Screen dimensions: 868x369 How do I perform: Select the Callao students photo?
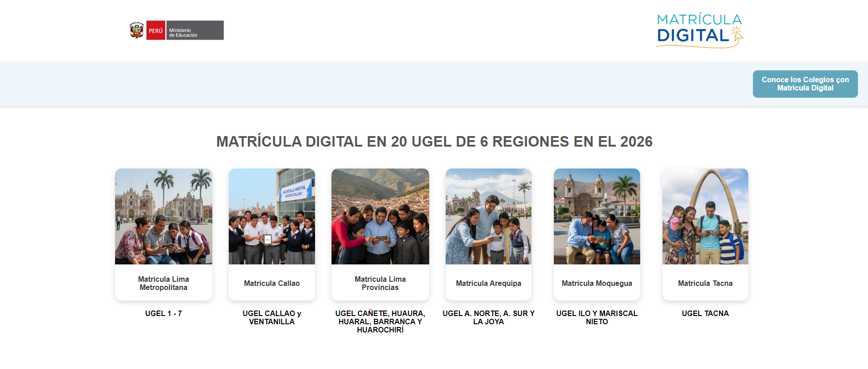[x=272, y=216]
